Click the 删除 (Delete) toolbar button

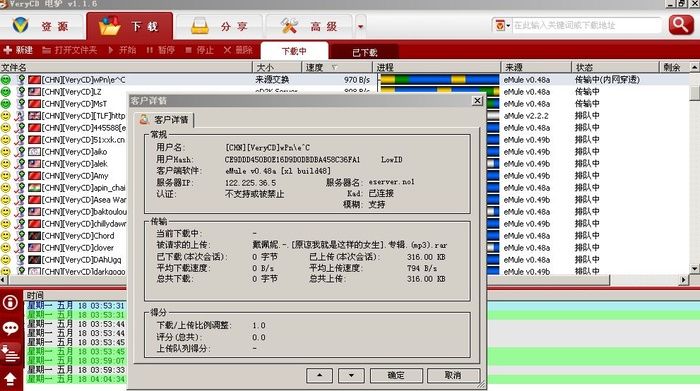click(238, 50)
